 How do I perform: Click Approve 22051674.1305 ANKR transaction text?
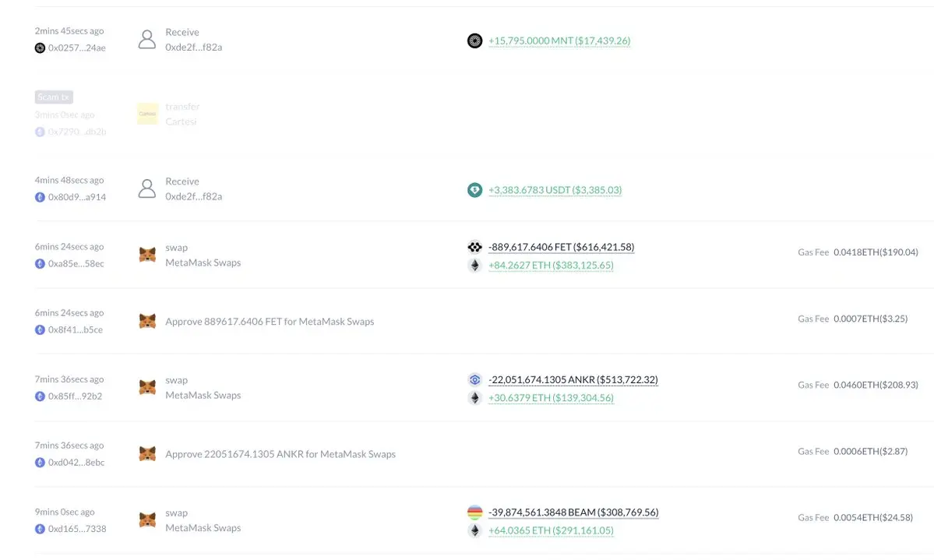click(x=280, y=454)
